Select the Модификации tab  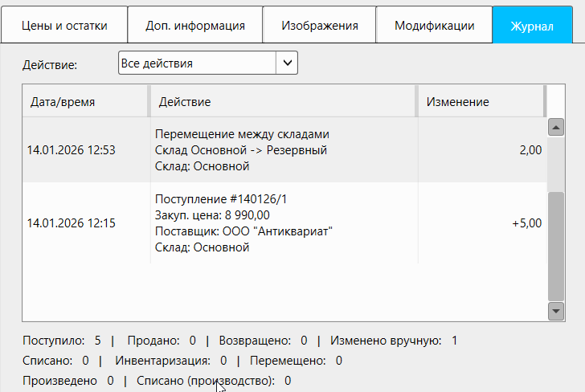[x=434, y=26]
